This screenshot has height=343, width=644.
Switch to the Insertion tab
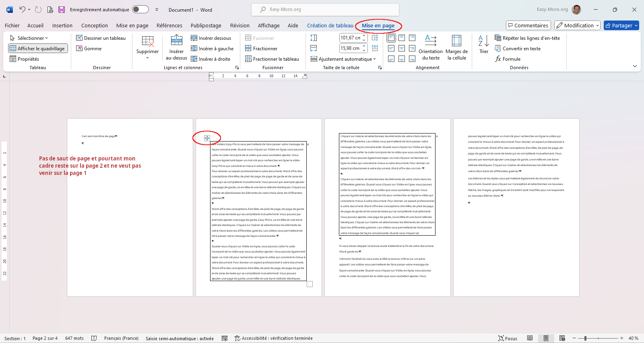[x=62, y=25]
